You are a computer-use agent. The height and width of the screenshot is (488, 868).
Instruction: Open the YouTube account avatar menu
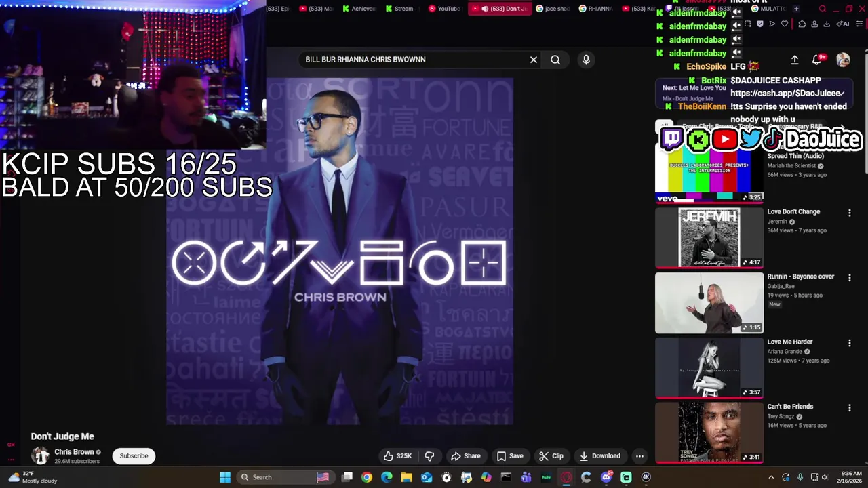point(843,60)
